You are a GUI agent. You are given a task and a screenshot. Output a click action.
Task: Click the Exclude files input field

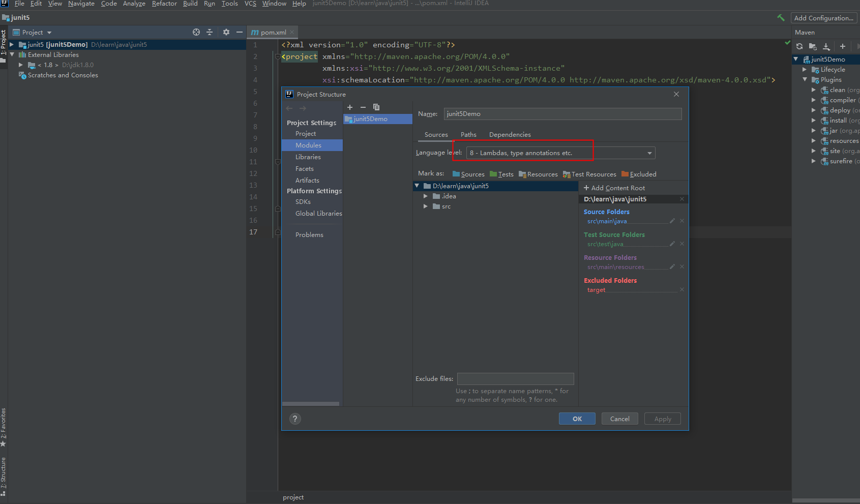click(x=515, y=379)
